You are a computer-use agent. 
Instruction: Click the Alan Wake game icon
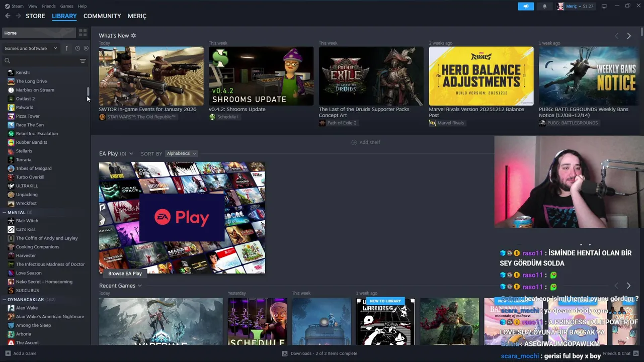(11, 308)
